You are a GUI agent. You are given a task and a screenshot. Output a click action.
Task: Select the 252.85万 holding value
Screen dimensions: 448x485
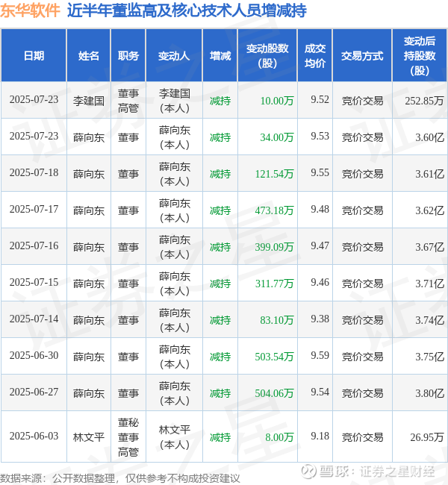pos(424,101)
